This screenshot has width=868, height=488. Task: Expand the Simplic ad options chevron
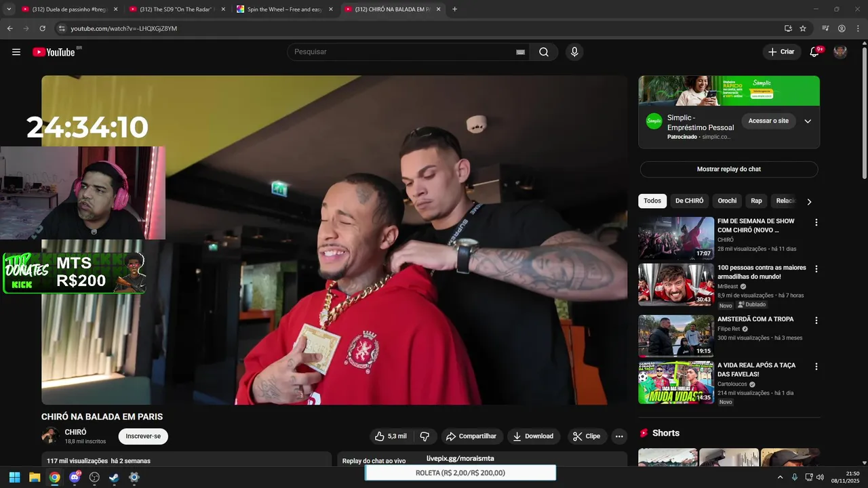[x=808, y=121]
